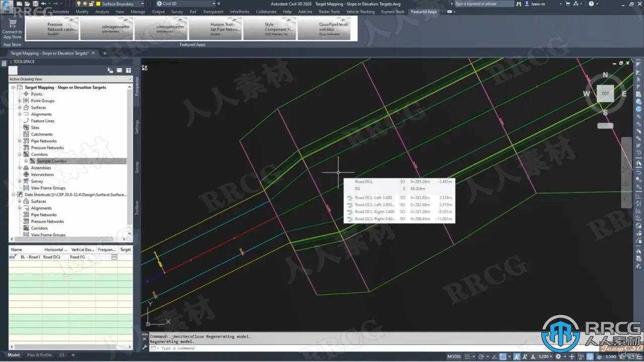The image size is (644, 362).
Task: Expand the Sample Corridor tree node
Action: 26,161
